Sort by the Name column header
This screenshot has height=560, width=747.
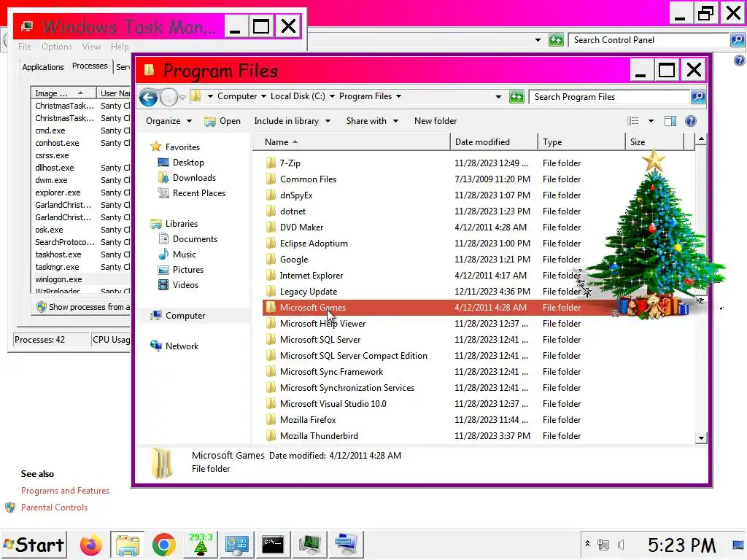point(352,142)
